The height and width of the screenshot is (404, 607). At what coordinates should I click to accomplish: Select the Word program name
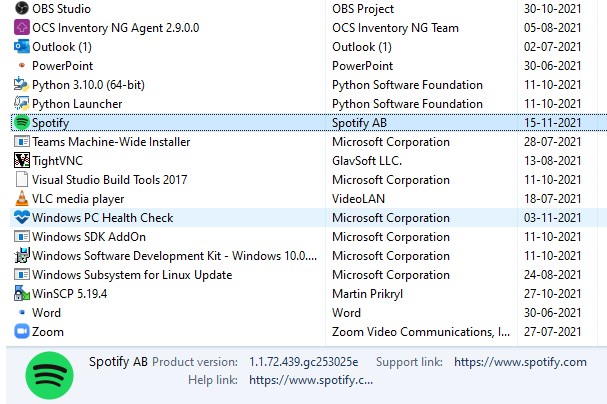tap(46, 313)
